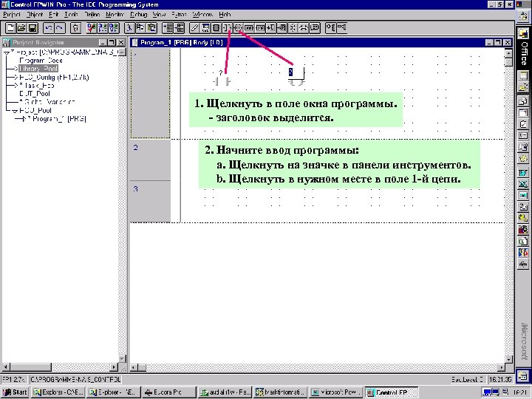Collapse the POU_Pool tree node

pos(15,111)
